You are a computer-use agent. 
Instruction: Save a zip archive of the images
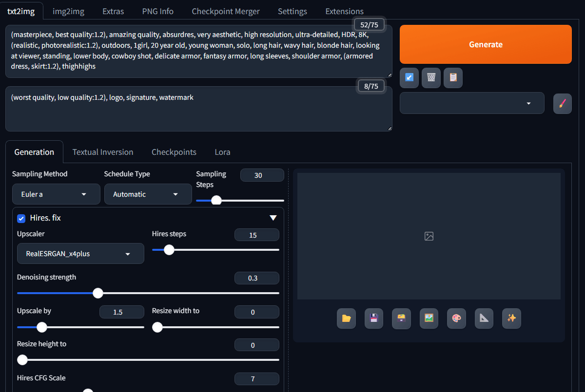point(401,318)
